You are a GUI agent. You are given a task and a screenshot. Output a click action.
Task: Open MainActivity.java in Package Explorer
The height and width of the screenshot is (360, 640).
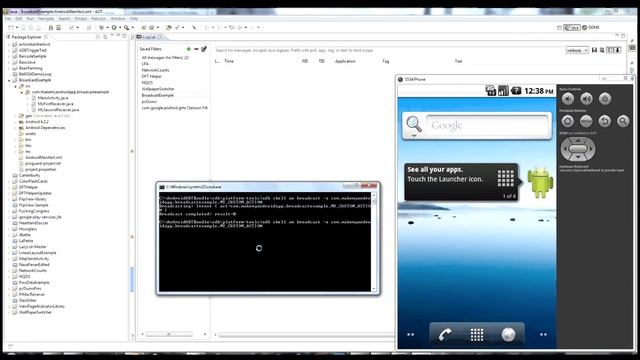[53, 98]
